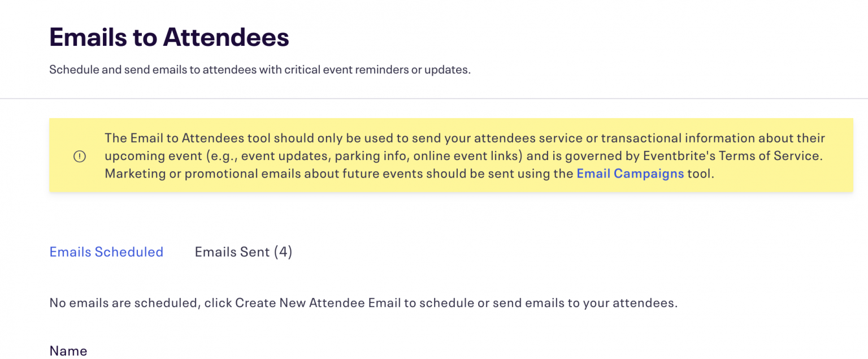Click Name to sort the email list
Viewport: 868px width, 359px height.
tap(68, 351)
